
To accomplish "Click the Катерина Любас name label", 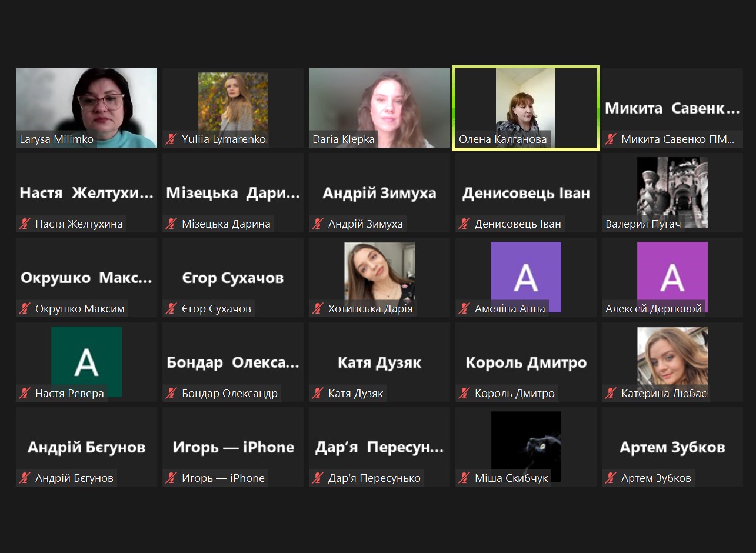I will pyautogui.click(x=664, y=393).
